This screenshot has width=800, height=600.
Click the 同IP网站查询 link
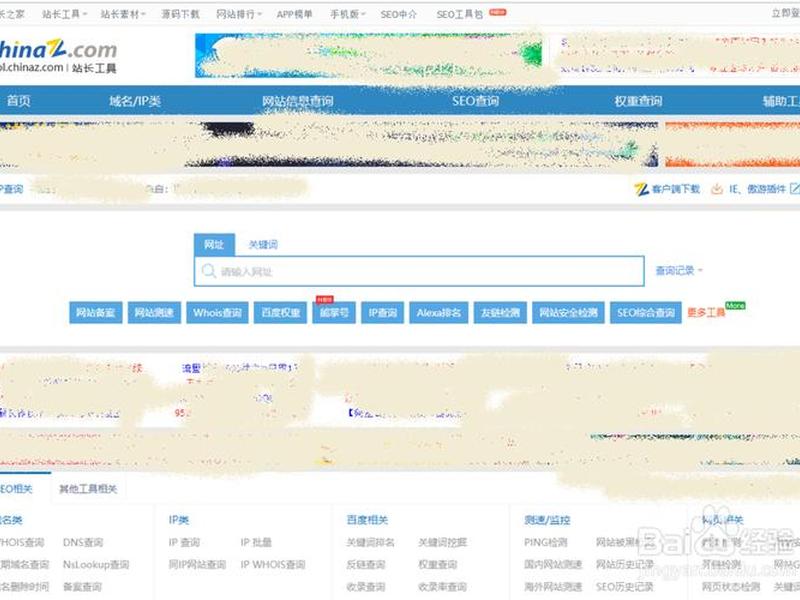tap(197, 565)
